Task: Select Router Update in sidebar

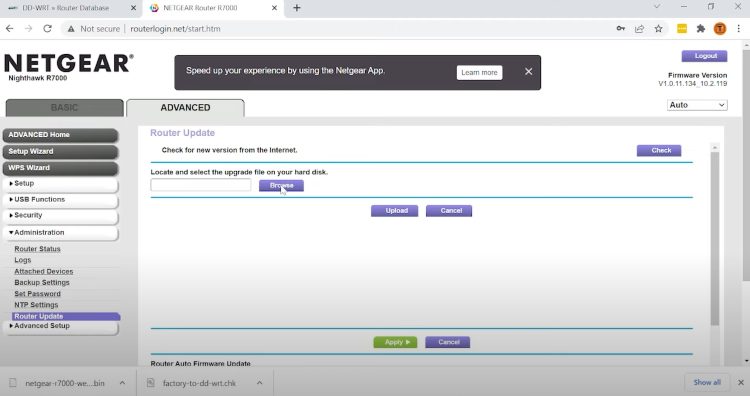Action: [66, 316]
